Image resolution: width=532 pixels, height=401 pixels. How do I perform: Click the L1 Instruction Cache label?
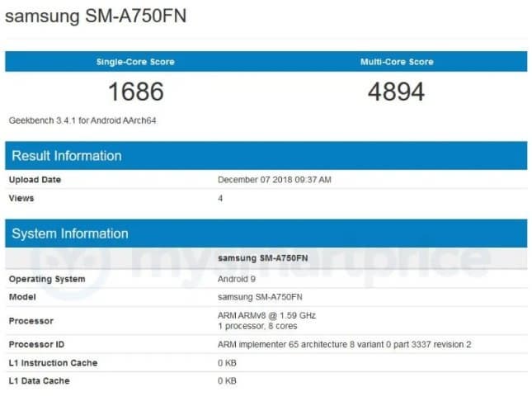pos(53,363)
